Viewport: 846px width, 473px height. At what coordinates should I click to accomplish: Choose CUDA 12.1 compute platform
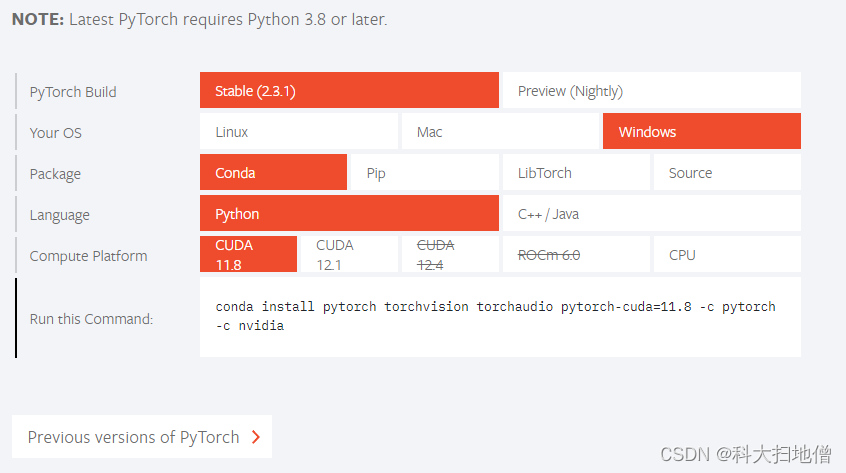(x=349, y=254)
